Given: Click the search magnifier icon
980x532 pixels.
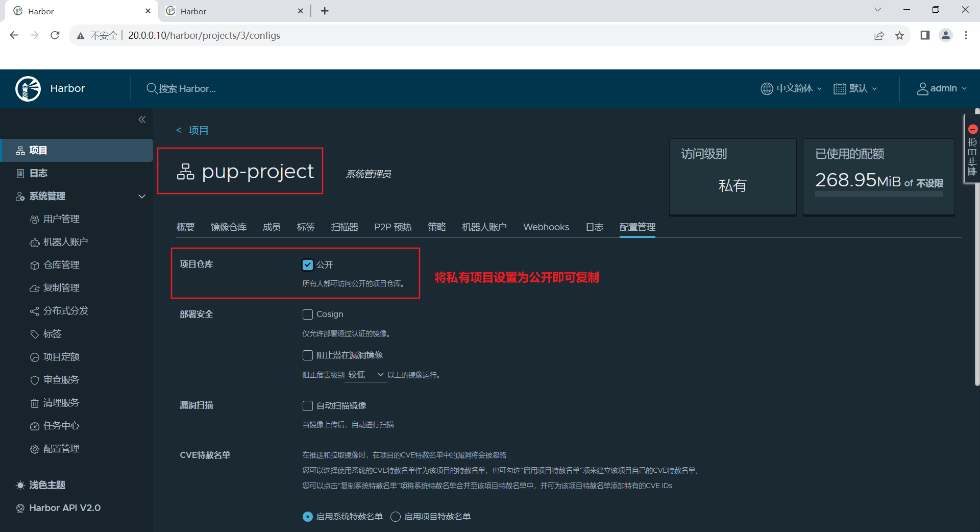Looking at the screenshot, I should 152,88.
